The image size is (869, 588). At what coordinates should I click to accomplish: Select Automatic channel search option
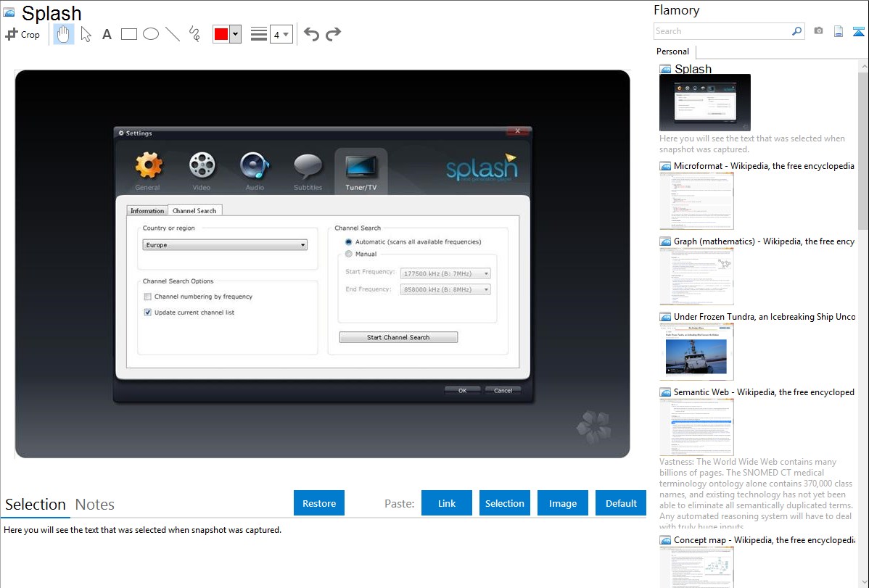349,241
